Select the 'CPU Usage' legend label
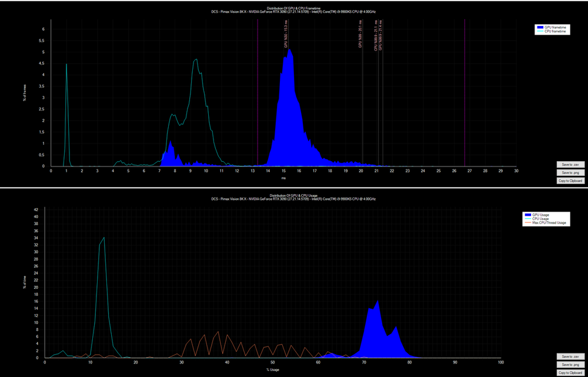This screenshot has height=377, width=588. pos(539,219)
